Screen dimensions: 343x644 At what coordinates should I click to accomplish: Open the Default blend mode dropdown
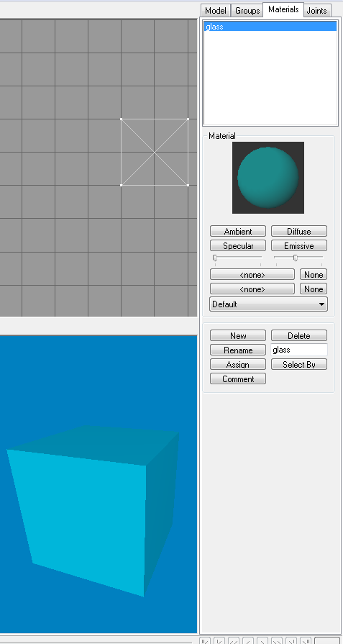tap(268, 304)
